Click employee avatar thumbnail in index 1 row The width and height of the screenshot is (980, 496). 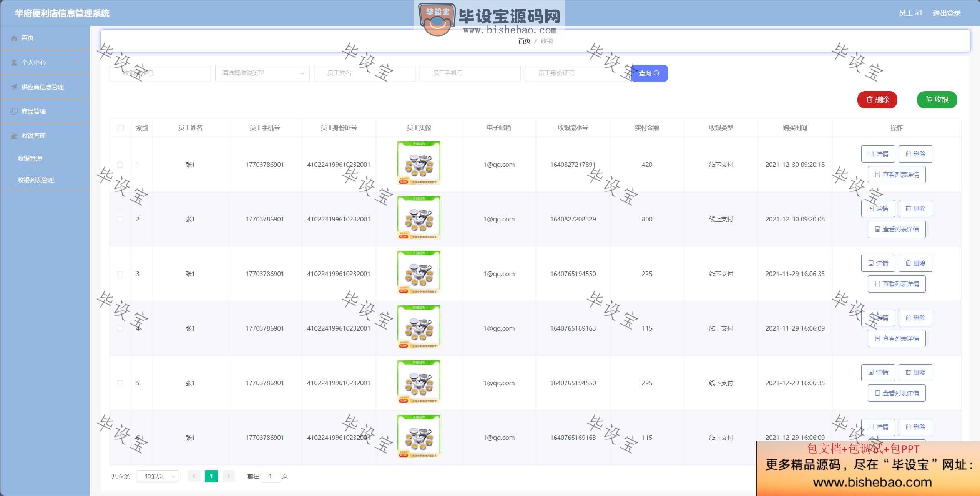click(x=419, y=163)
